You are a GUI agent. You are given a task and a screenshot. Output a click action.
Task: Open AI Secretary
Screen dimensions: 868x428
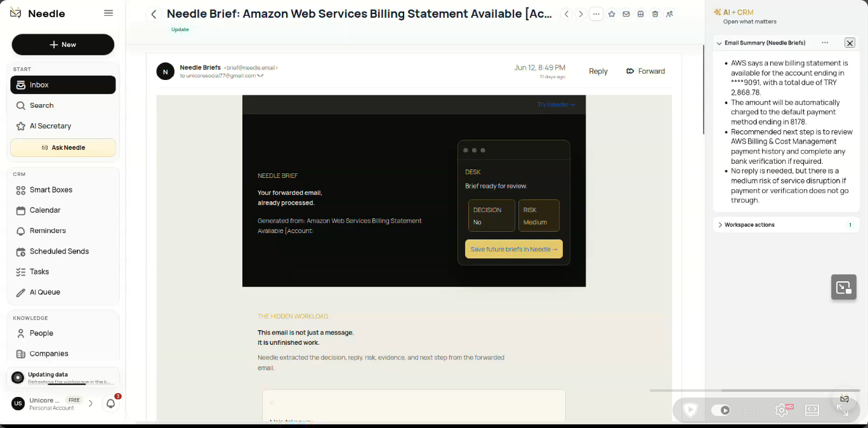click(63, 126)
